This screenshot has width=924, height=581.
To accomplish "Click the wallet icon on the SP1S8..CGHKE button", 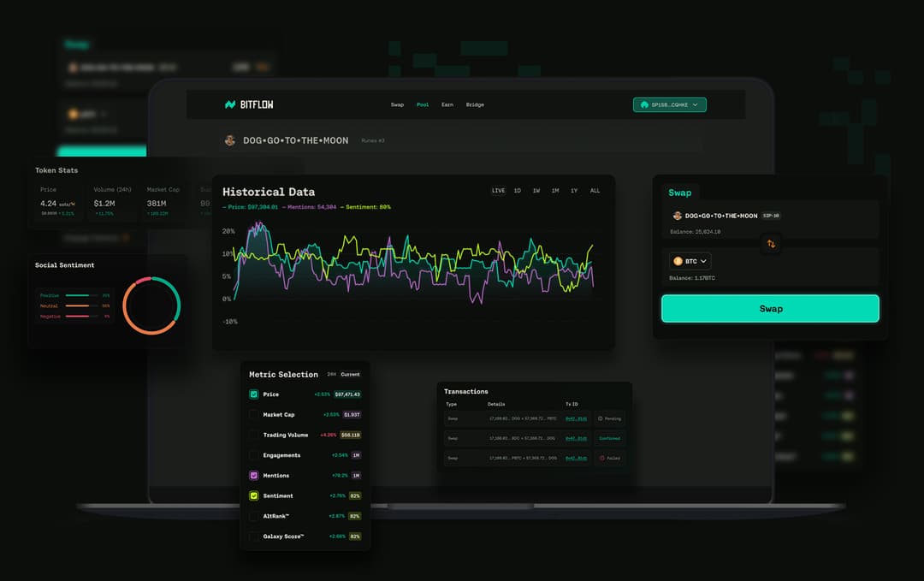I will [643, 104].
